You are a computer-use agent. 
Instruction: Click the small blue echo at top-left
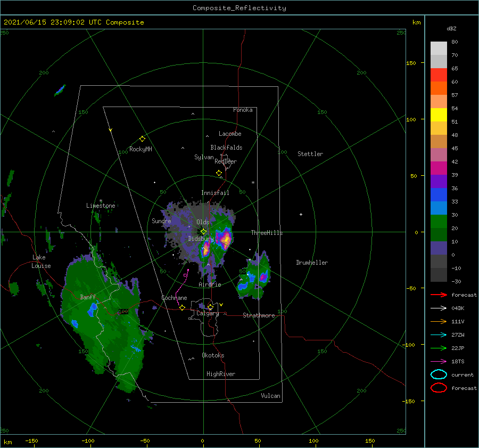[60, 90]
